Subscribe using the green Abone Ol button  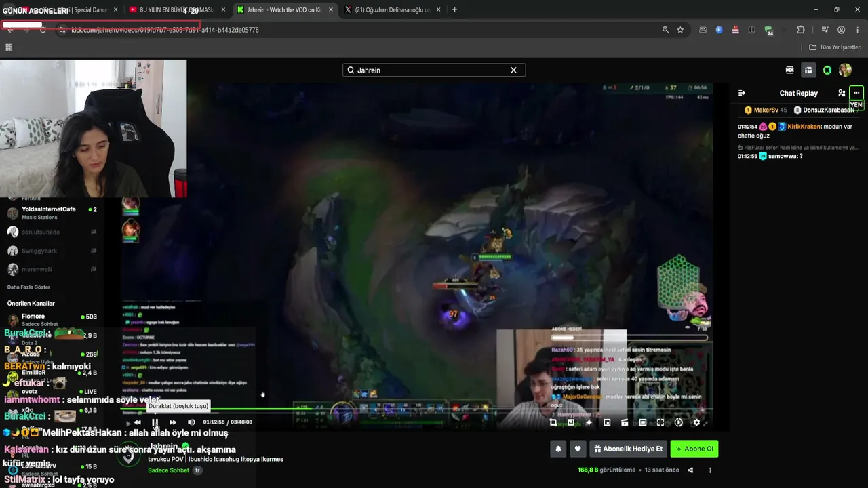pos(694,449)
